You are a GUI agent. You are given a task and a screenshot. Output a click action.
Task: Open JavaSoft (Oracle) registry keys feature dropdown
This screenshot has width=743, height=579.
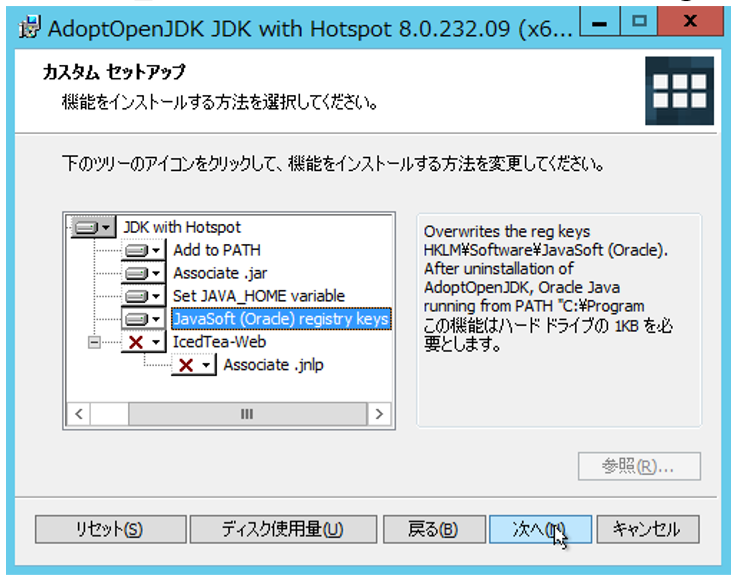coord(144,319)
